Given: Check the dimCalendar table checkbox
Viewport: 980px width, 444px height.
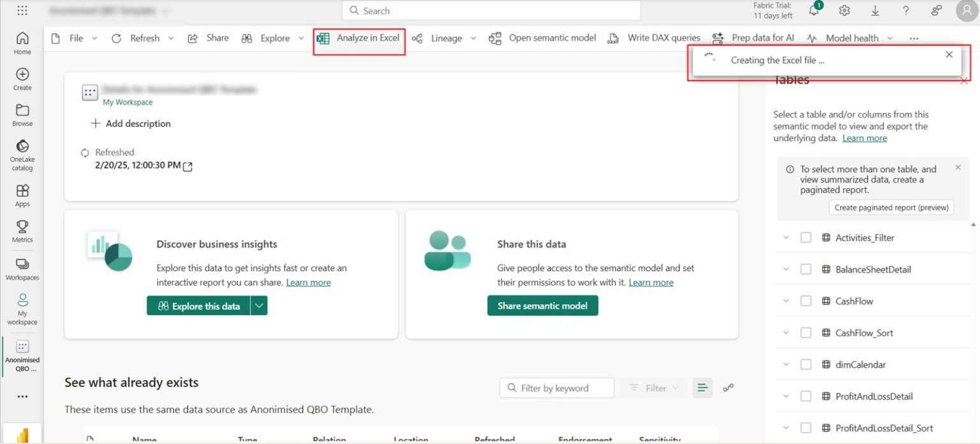Looking at the screenshot, I should coord(806,364).
